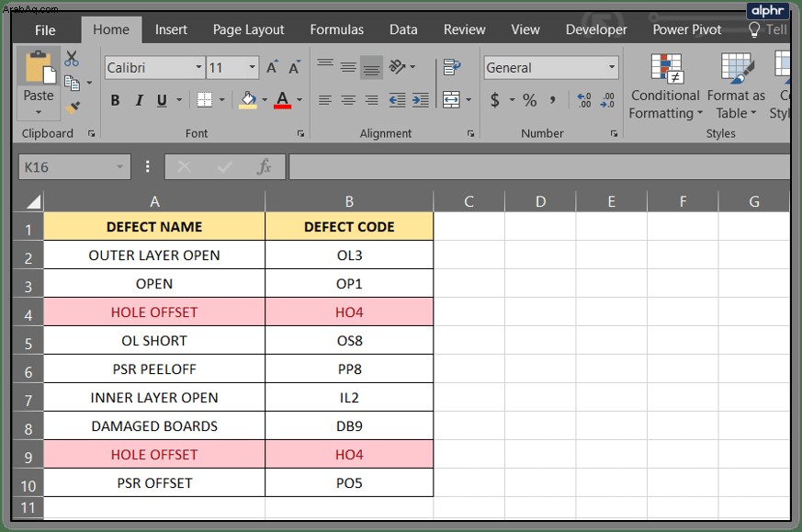Select column B header
802x532 pixels.
[349, 201]
